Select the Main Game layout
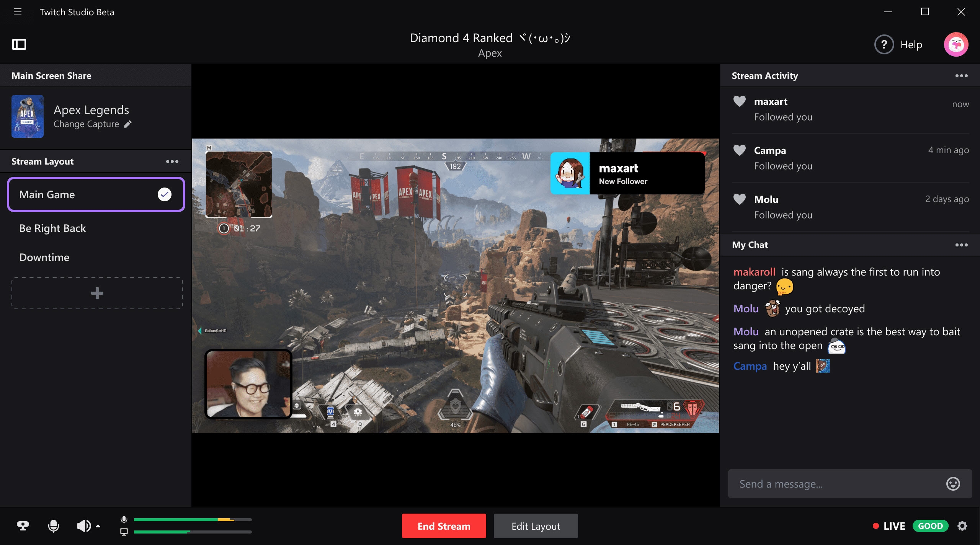Screen dimensions: 980x545 [x=96, y=194]
